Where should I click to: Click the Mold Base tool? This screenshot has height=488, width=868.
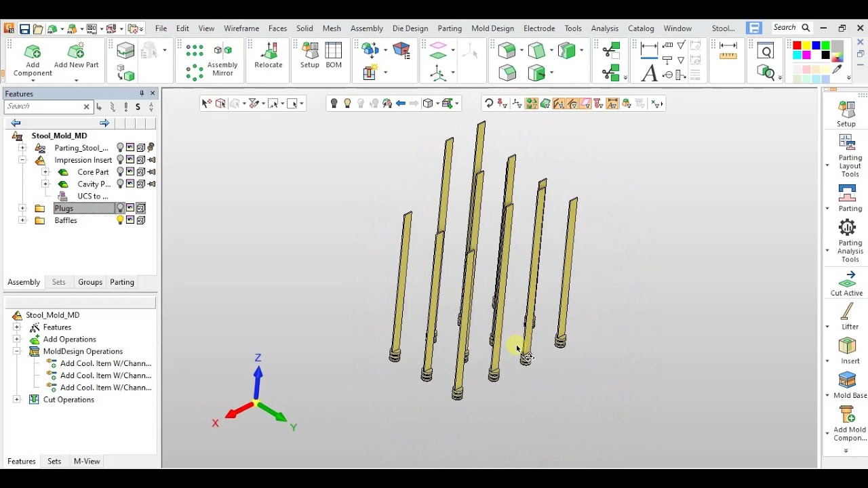tap(849, 385)
